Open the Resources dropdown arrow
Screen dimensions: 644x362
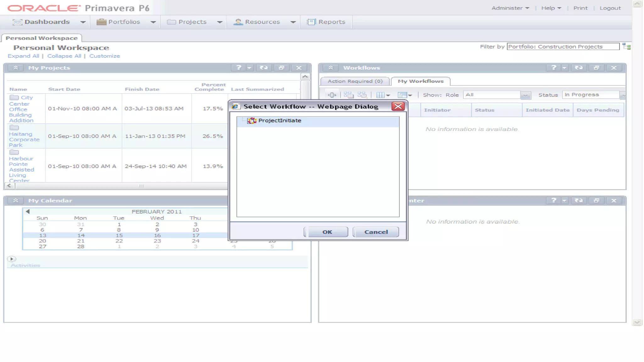[293, 22]
